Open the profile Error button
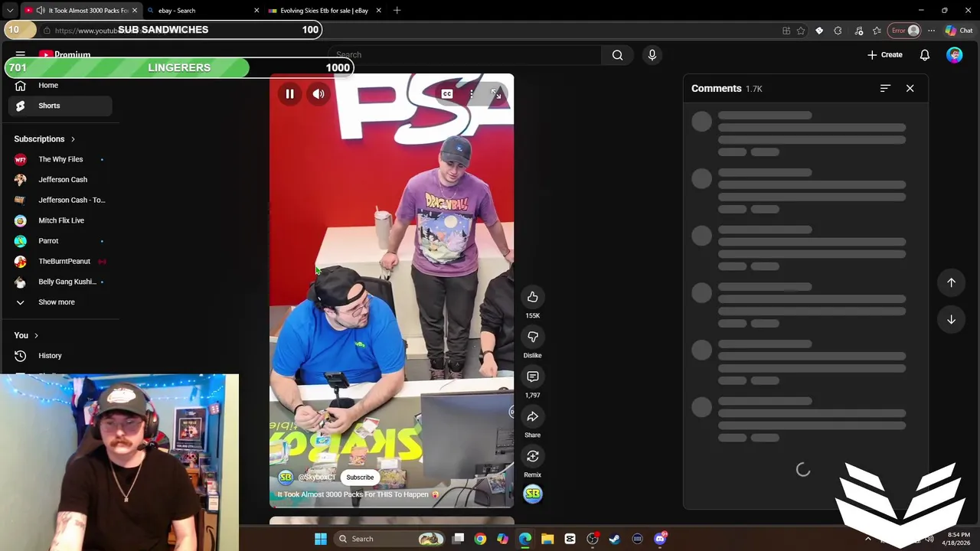Image resolution: width=980 pixels, height=551 pixels. tap(905, 31)
